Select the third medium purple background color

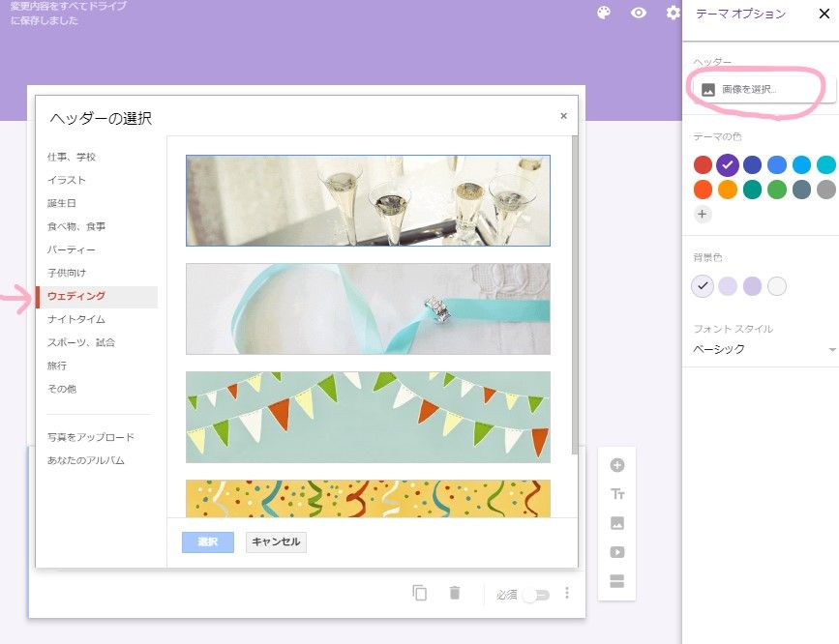tap(752, 286)
